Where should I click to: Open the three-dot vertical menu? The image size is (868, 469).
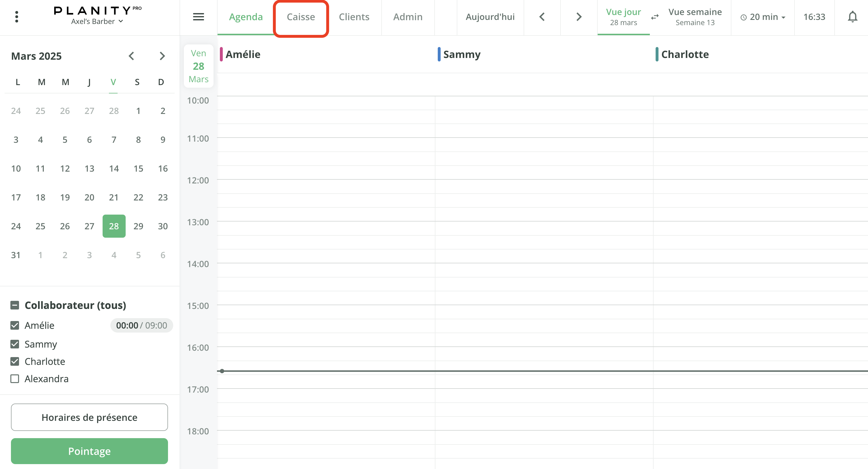pyautogui.click(x=16, y=16)
